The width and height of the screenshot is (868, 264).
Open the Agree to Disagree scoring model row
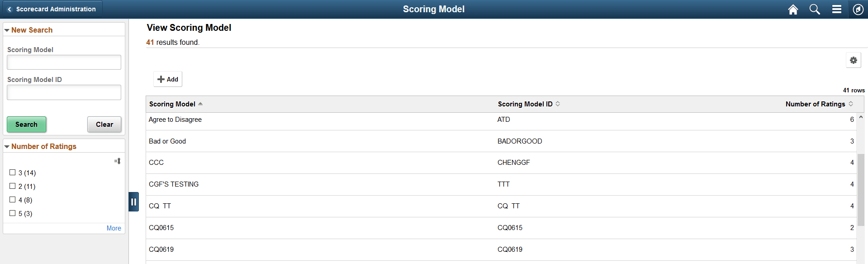coord(175,119)
